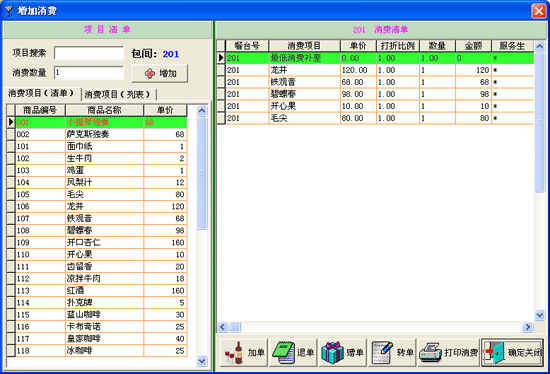Viewport: 550px width, 374px height.
Task: Click the gift box 赠单 icon
Action: click(333, 353)
